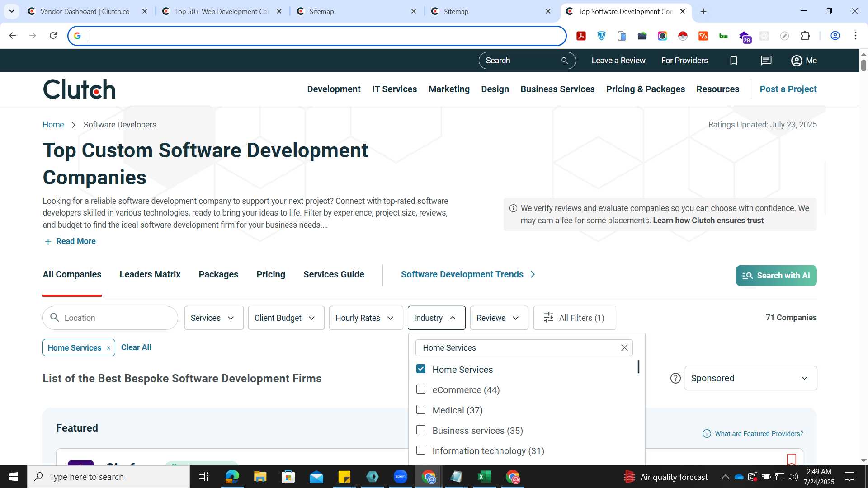
Task: Remove the Home Services filter chip
Action: click(108, 348)
